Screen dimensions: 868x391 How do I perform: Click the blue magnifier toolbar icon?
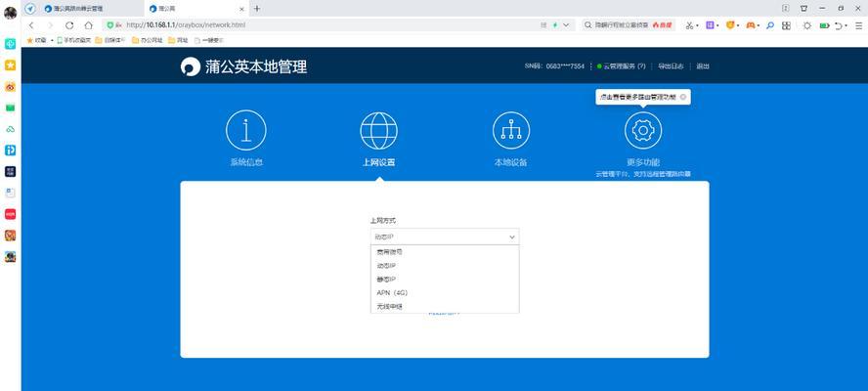(769, 25)
